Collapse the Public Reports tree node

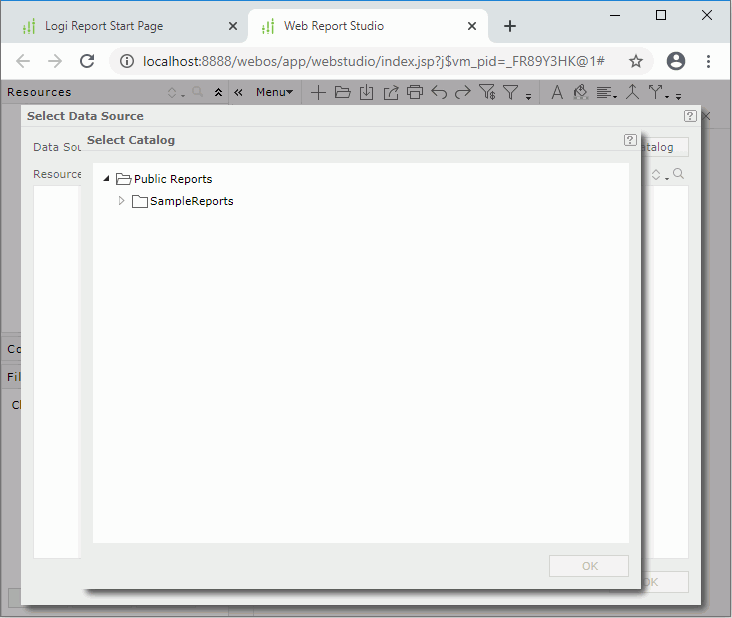[x=107, y=179]
